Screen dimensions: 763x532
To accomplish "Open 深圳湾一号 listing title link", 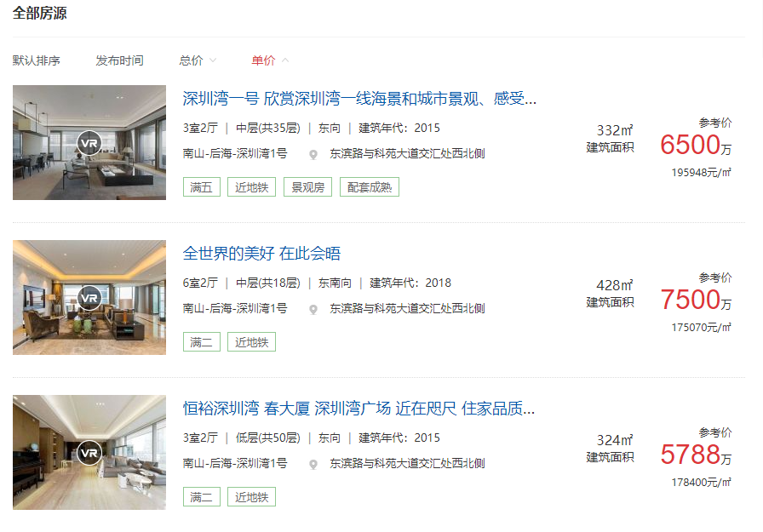I will pyautogui.click(x=359, y=99).
